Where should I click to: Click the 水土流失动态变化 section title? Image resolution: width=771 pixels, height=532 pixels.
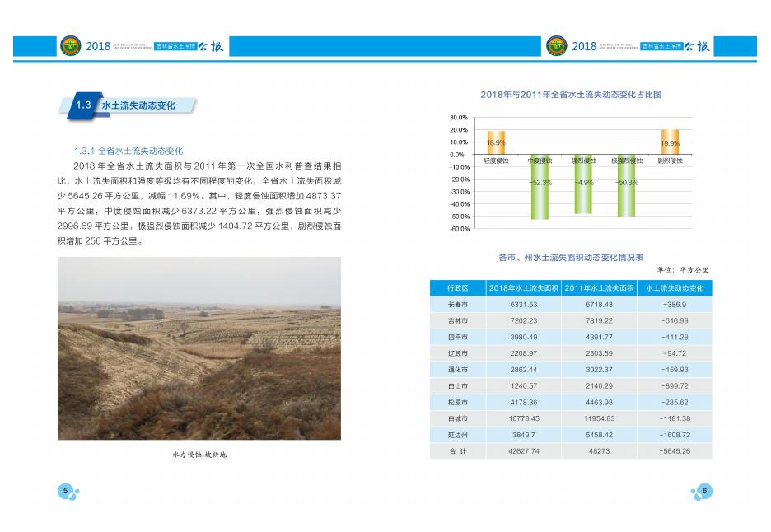point(138,106)
